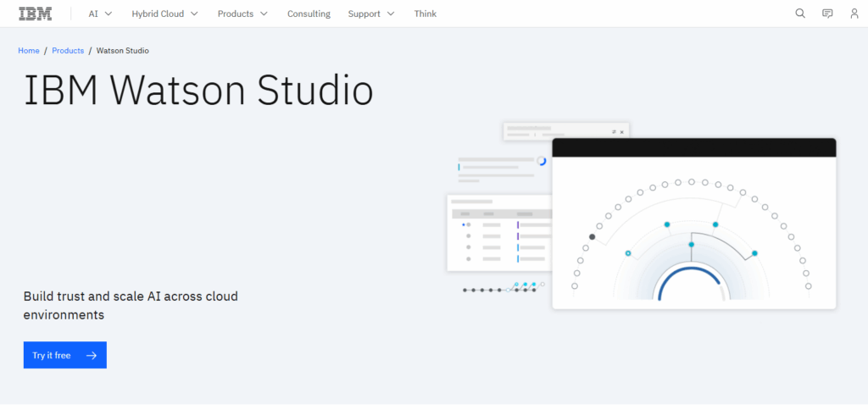Click the Build trust and scale AI tagline
The width and height of the screenshot is (868, 410).
[x=131, y=306]
